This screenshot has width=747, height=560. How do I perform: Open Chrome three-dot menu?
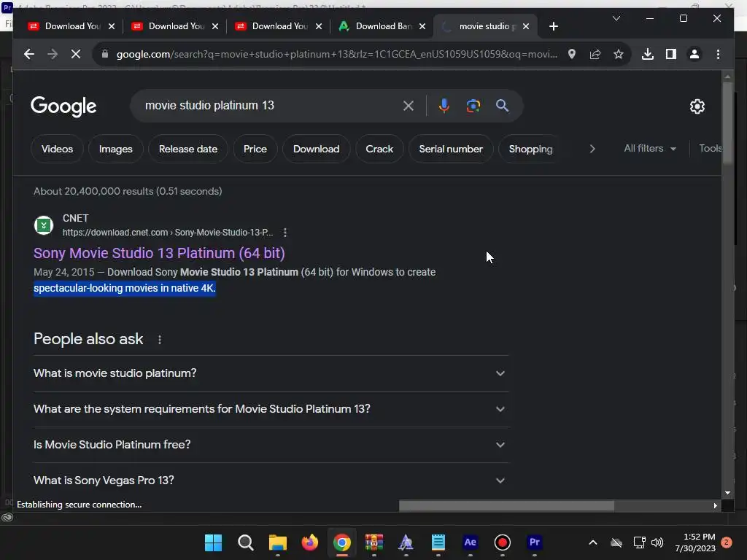click(718, 54)
